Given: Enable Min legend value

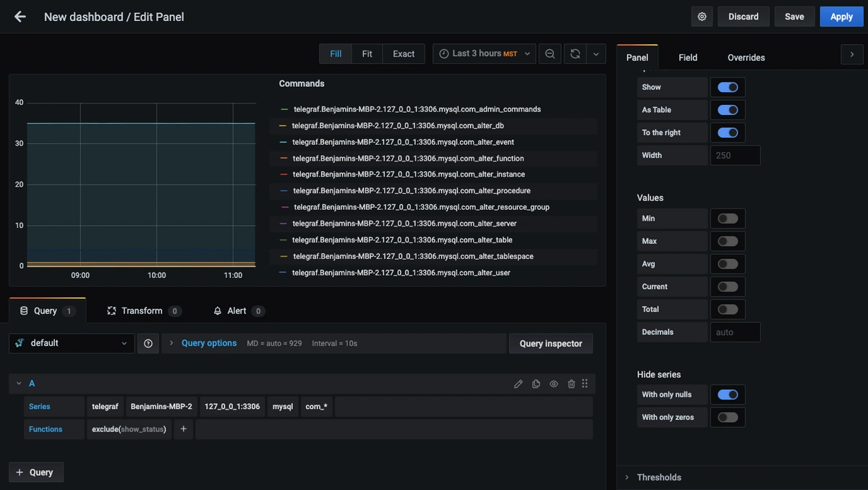Looking at the screenshot, I should pos(728,219).
